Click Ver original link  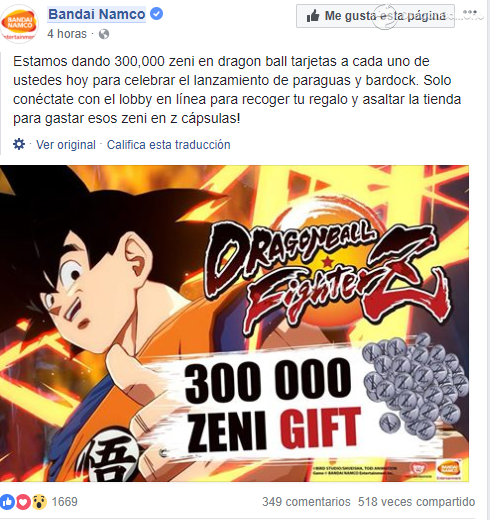click(x=66, y=145)
